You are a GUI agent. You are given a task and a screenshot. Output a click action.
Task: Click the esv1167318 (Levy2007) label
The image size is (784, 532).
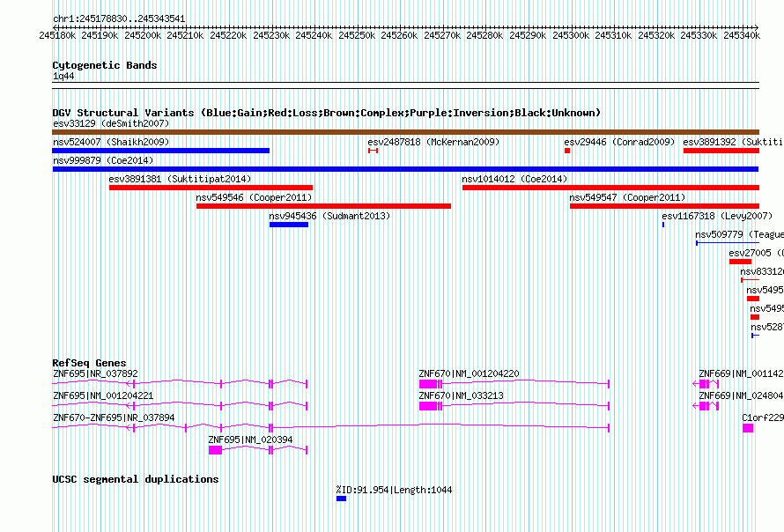(717, 216)
